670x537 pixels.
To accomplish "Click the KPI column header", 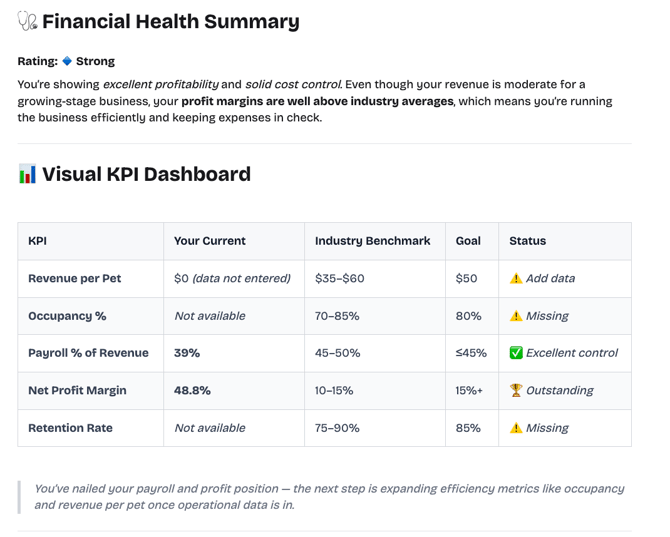I will tap(37, 241).
